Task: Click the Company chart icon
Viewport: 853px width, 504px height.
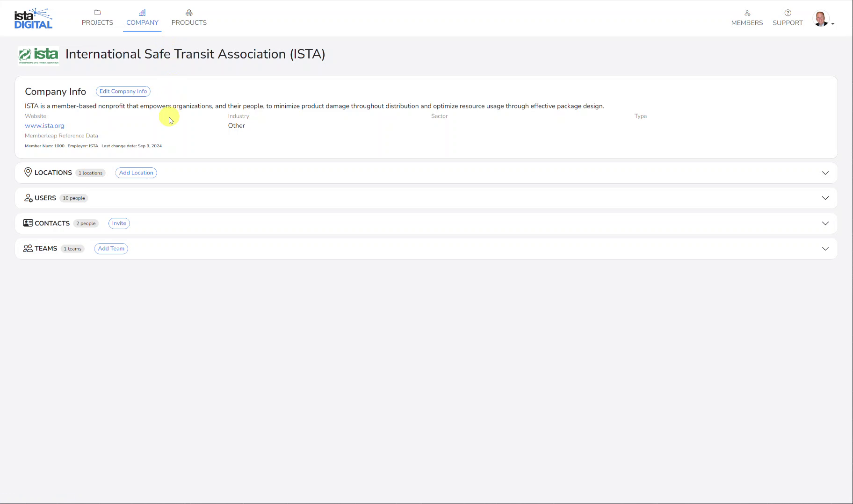Action: 142,13
